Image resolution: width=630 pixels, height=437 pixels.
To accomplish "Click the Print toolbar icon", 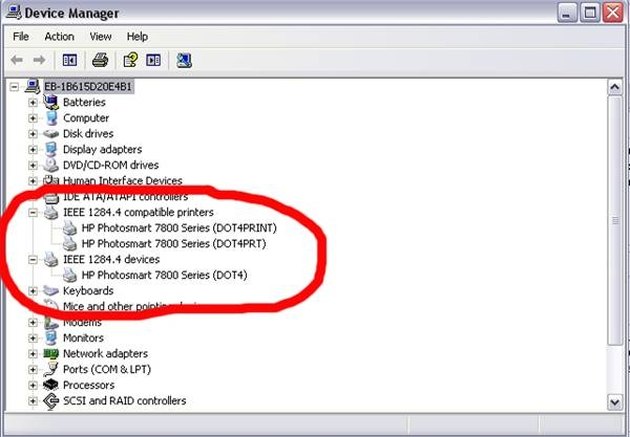I will pyautogui.click(x=100, y=60).
